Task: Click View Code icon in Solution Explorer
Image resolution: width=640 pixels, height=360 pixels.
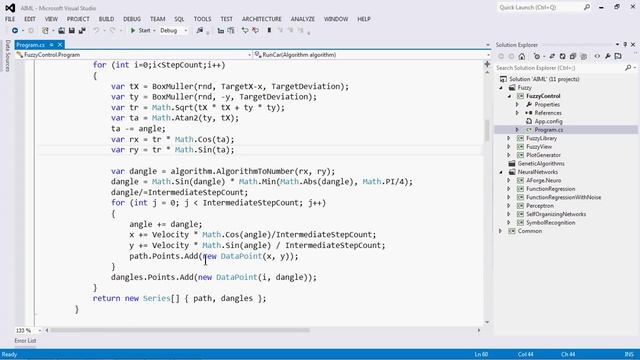Action: pyautogui.click(x=597, y=56)
